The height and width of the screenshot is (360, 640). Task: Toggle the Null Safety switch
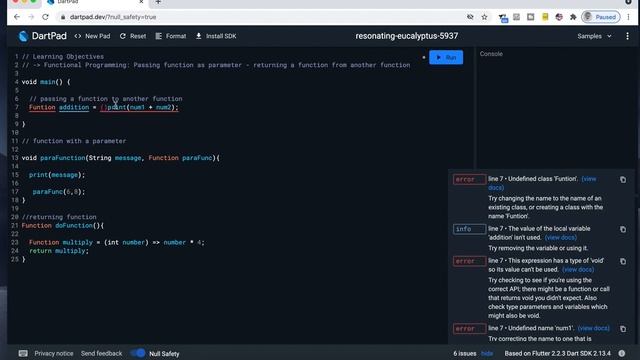tap(138, 353)
